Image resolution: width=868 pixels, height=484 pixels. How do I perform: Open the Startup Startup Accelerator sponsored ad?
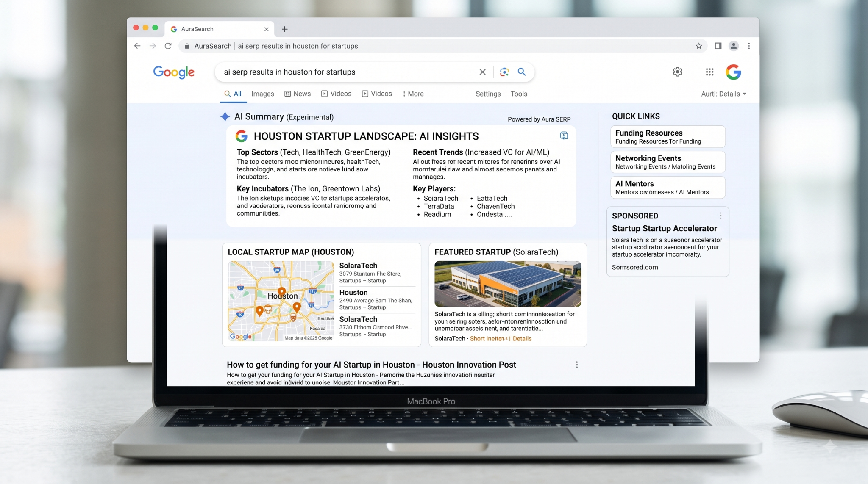pos(664,229)
